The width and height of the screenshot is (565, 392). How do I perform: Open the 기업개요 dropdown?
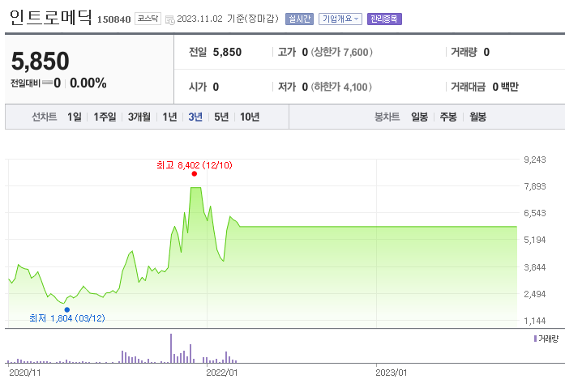(340, 19)
